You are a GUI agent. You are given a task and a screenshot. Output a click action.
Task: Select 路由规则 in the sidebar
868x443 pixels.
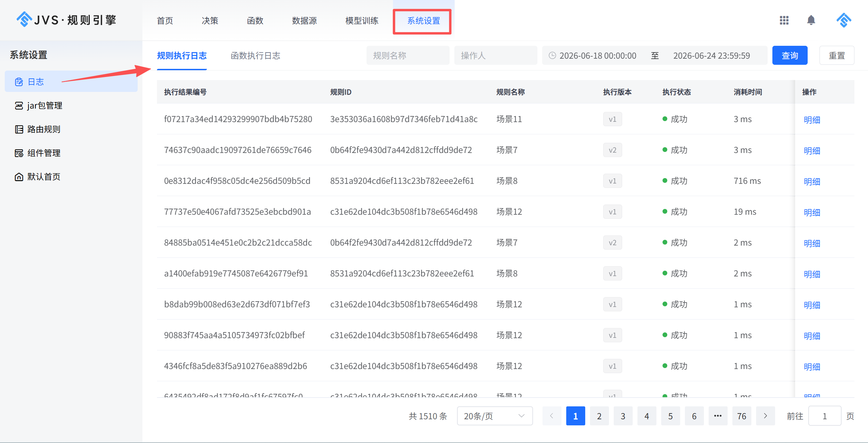pos(71,129)
